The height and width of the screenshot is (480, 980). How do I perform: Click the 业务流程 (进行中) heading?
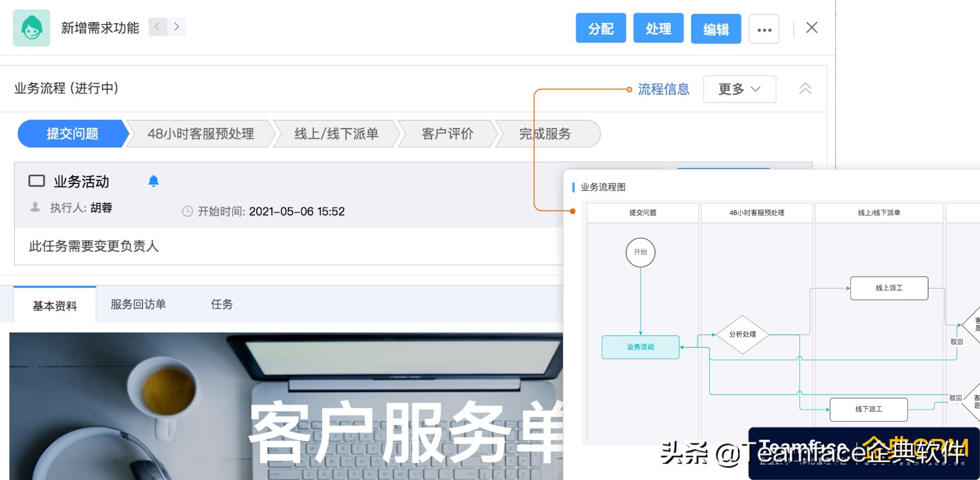tap(66, 88)
